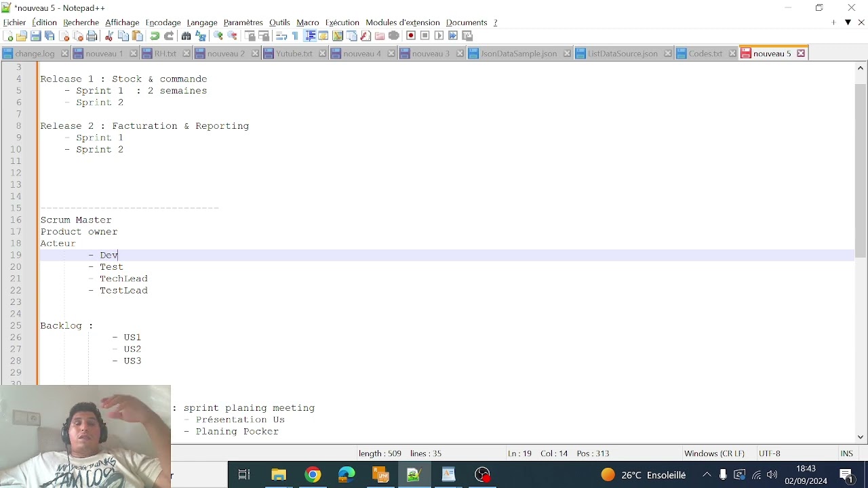
Task: Switch to the Yutube.txt tab
Action: [x=294, y=54]
